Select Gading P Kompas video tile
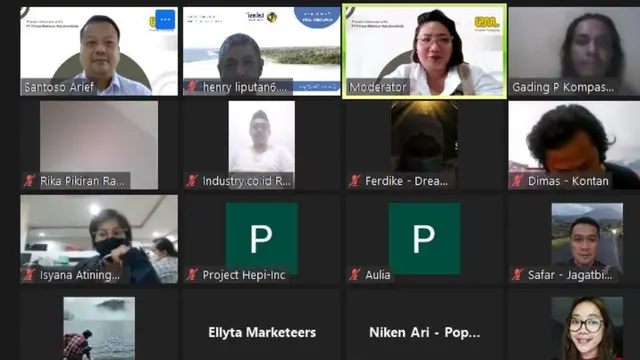The image size is (640, 360). click(x=574, y=51)
